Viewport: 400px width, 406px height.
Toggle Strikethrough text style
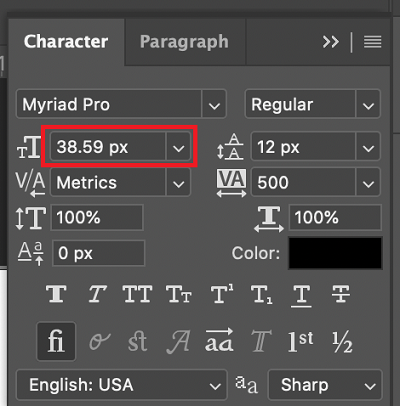pos(341,294)
